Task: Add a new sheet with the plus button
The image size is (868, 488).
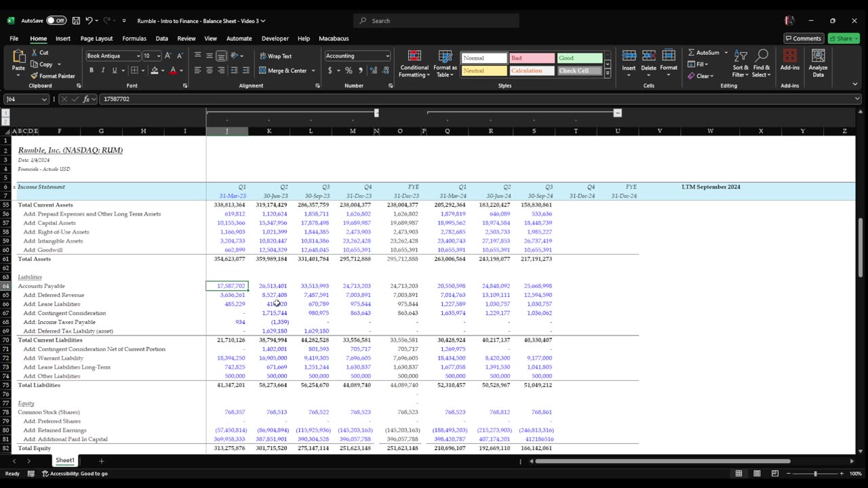Action: 101,461
